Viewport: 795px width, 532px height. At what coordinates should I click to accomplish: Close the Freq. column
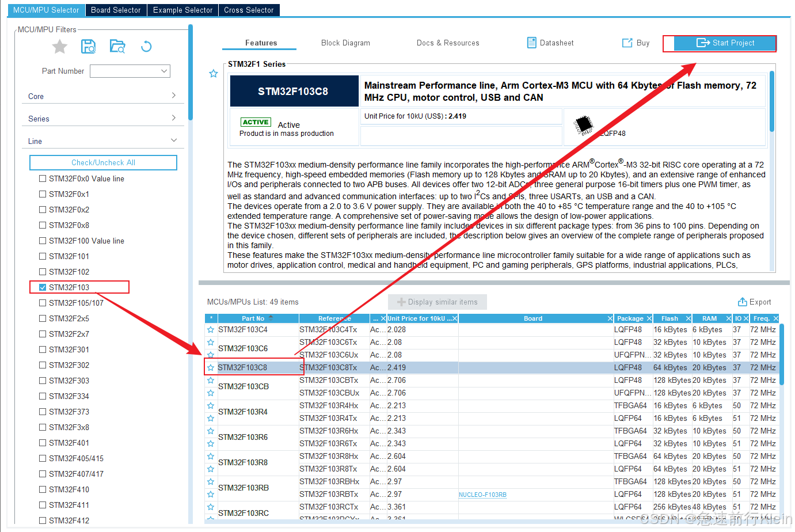(776, 318)
